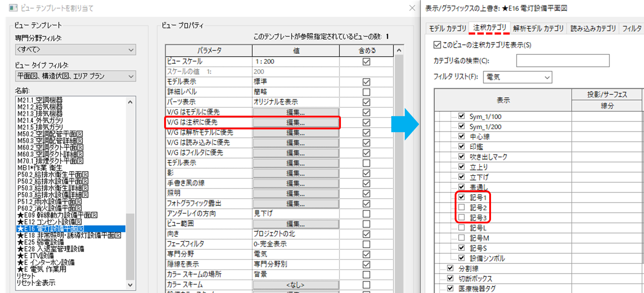Toggle the 含める checkbox for V/G は注釈に優先
This screenshot has height=293, width=644.
click(366, 123)
